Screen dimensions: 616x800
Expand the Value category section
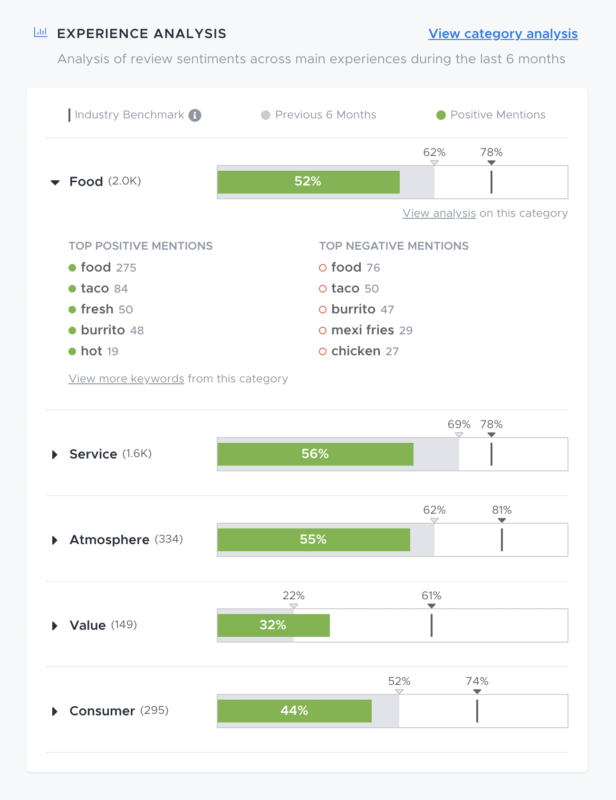pos(54,624)
